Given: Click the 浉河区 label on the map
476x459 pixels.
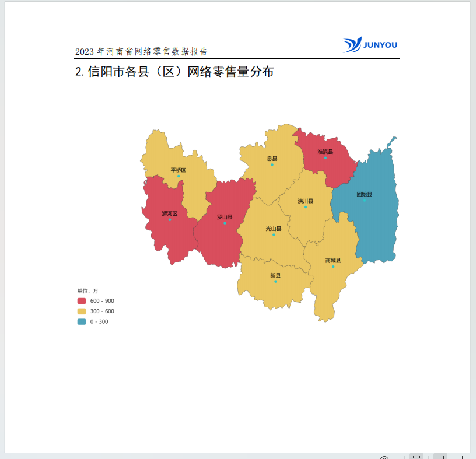Looking at the screenshot, I should point(169,213).
